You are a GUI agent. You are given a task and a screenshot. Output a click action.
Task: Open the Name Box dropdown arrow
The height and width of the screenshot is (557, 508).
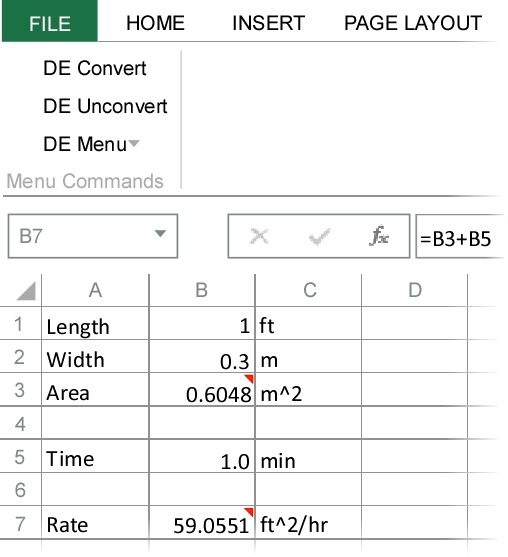(x=160, y=234)
